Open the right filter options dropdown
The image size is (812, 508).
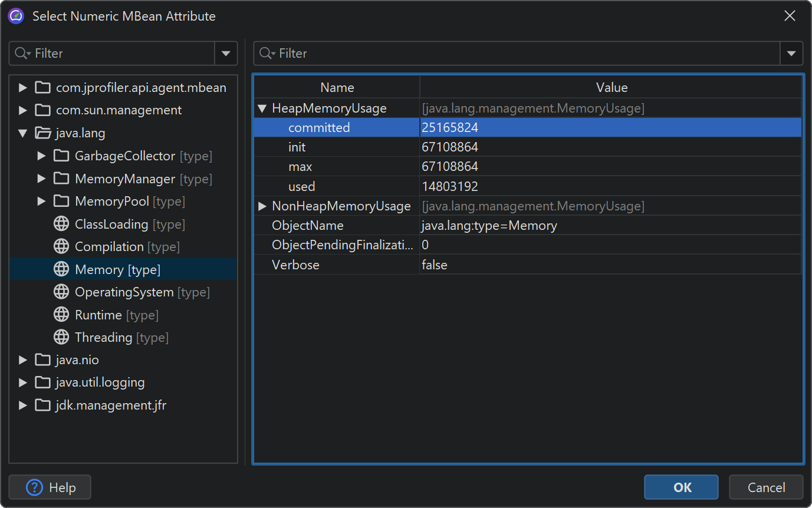(791, 53)
